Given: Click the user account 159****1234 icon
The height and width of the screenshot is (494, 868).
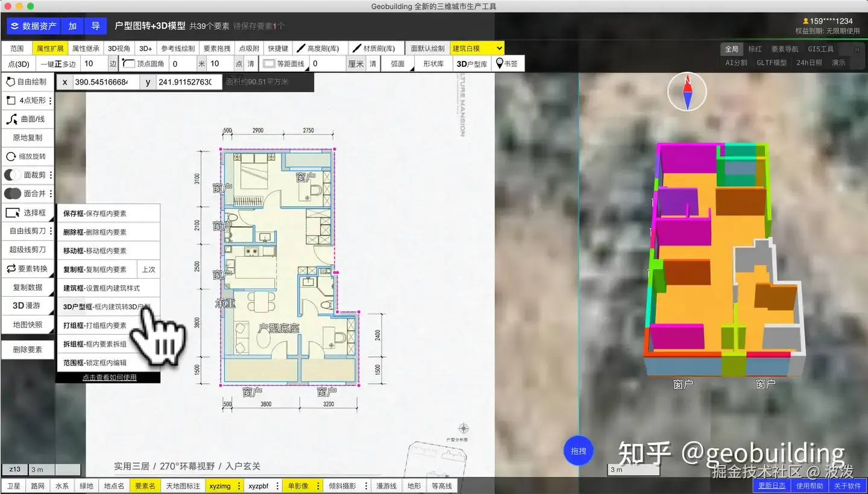Looking at the screenshot, I should click(805, 21).
